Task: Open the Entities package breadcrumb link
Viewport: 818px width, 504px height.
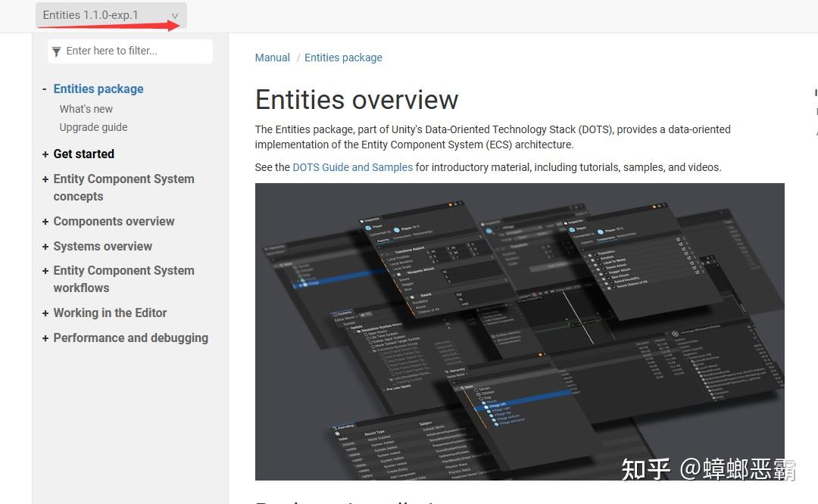Action: click(343, 57)
